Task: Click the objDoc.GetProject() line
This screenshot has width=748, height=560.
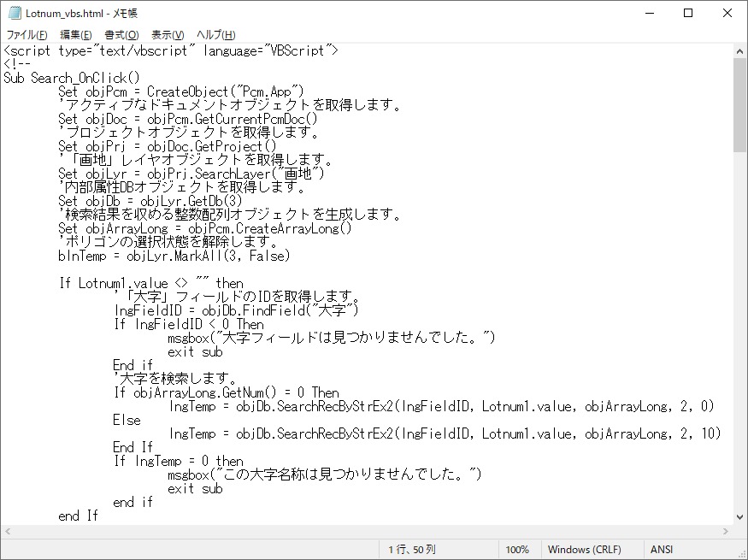Action: (167, 146)
